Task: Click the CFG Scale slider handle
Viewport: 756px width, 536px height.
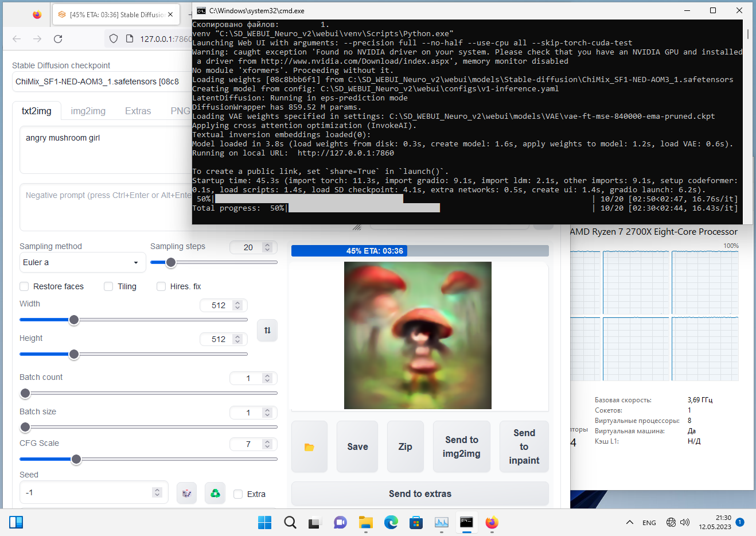Action: [x=76, y=459]
